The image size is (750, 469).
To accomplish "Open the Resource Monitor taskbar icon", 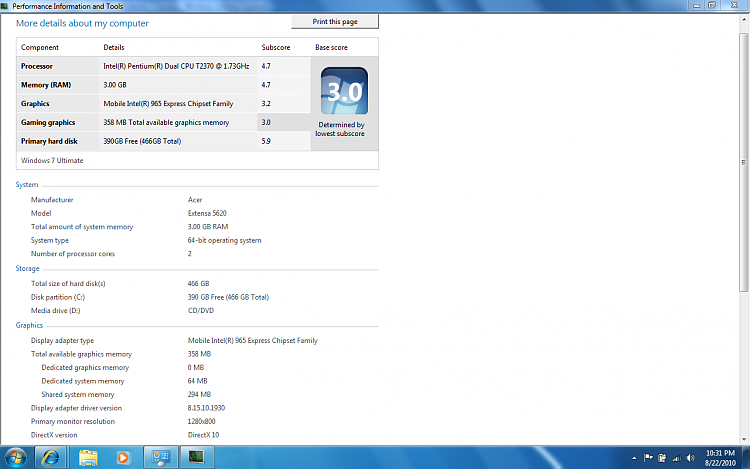I will [x=196, y=458].
